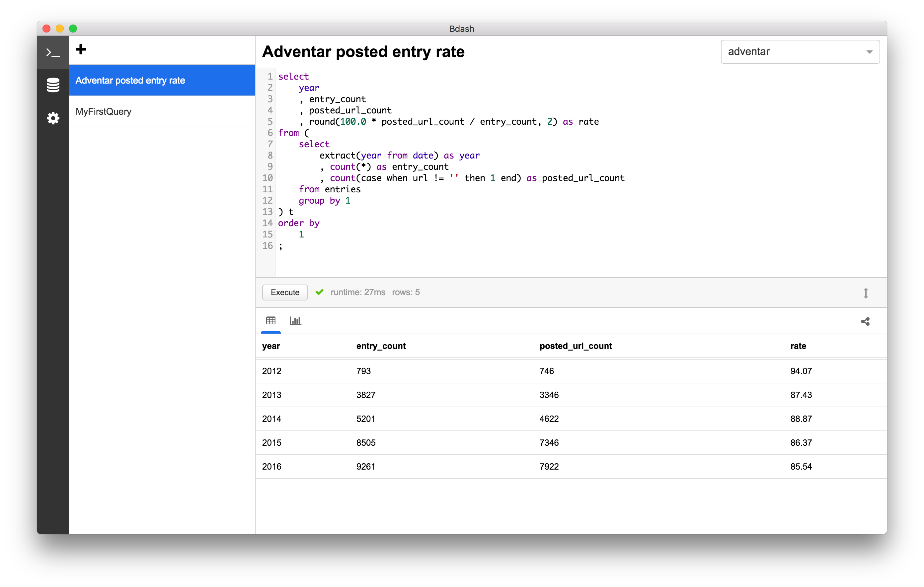924x587 pixels.
Task: Select Adventar posted entry rate query
Action: pos(162,80)
